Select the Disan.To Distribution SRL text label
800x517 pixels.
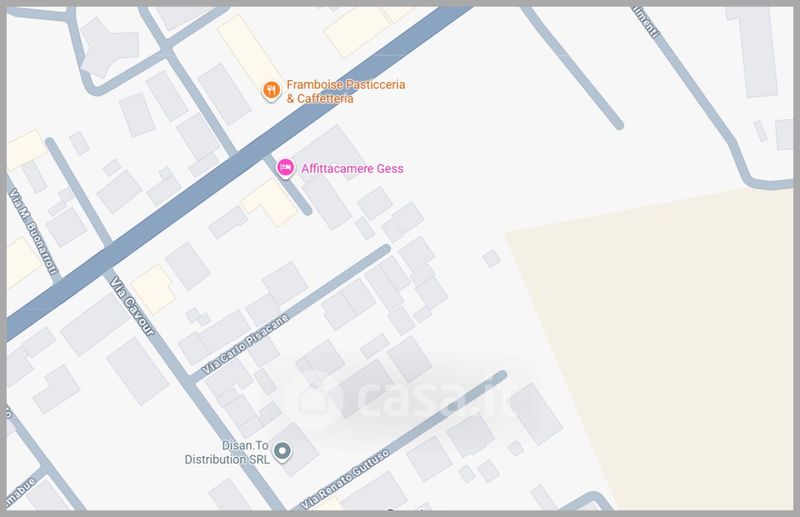point(227,452)
